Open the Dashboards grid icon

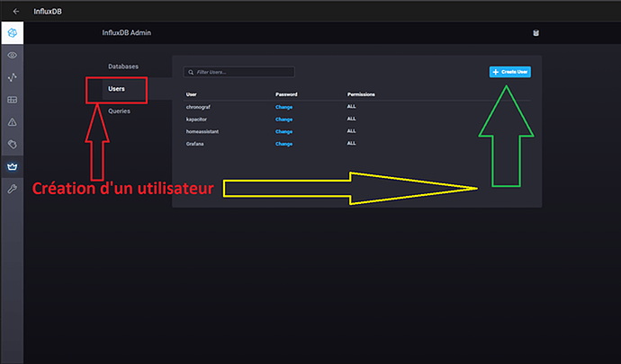(13, 100)
